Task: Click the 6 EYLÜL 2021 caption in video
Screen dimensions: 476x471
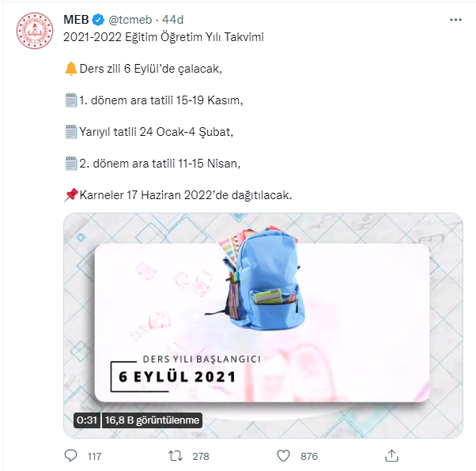Action: click(177, 377)
